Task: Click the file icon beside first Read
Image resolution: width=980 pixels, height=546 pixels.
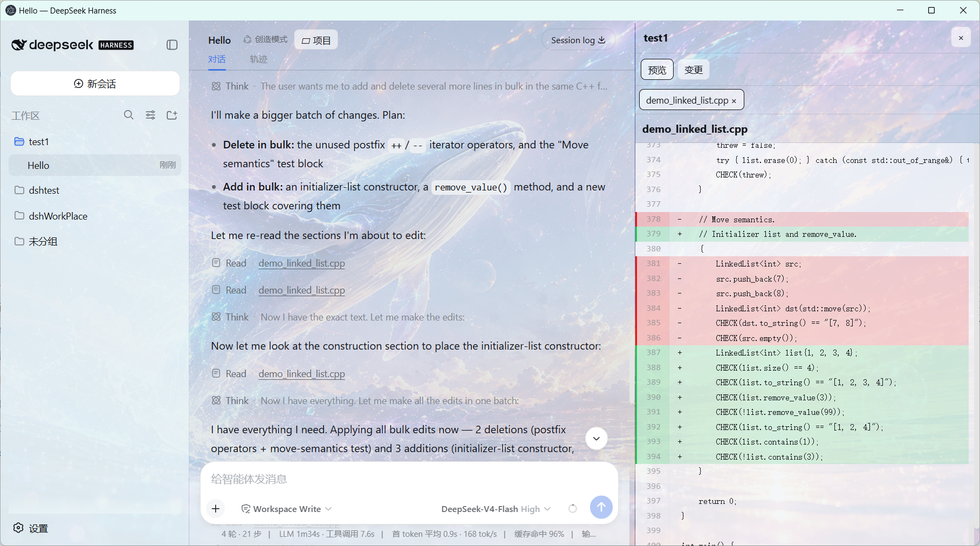Action: tap(216, 263)
